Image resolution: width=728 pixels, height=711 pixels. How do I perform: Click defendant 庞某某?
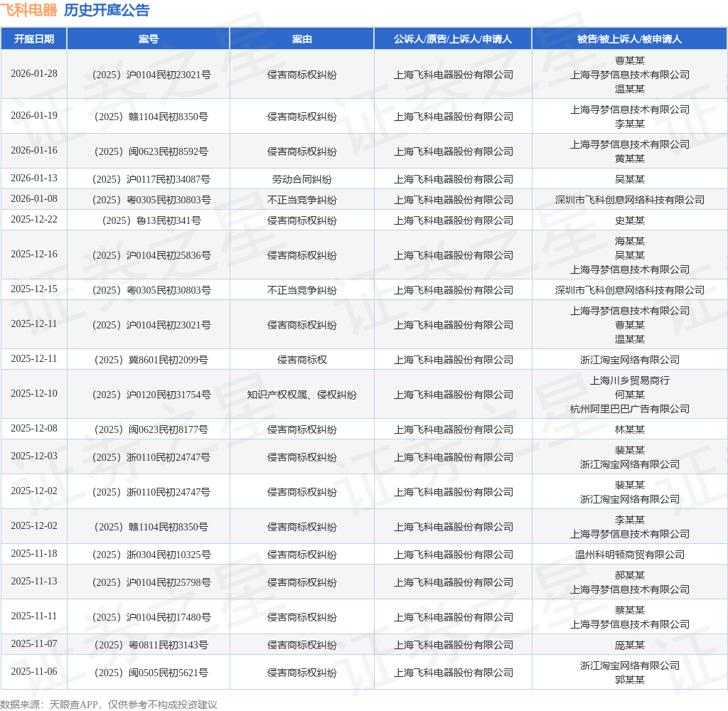click(x=630, y=645)
